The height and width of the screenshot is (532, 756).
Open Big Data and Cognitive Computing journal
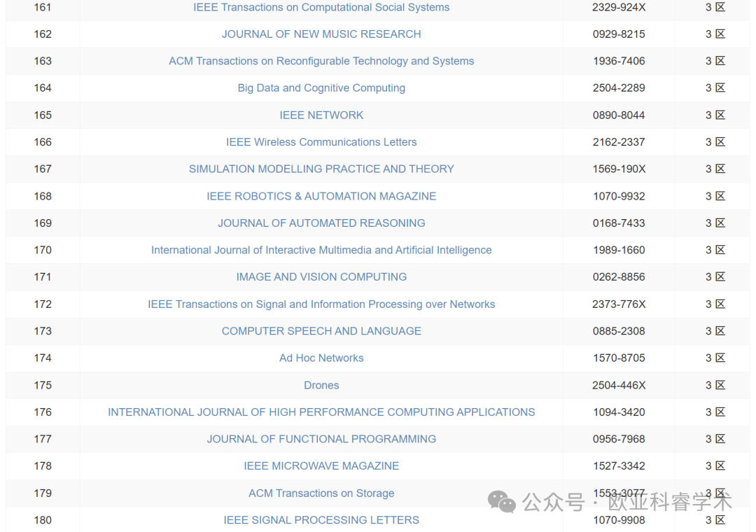click(321, 88)
